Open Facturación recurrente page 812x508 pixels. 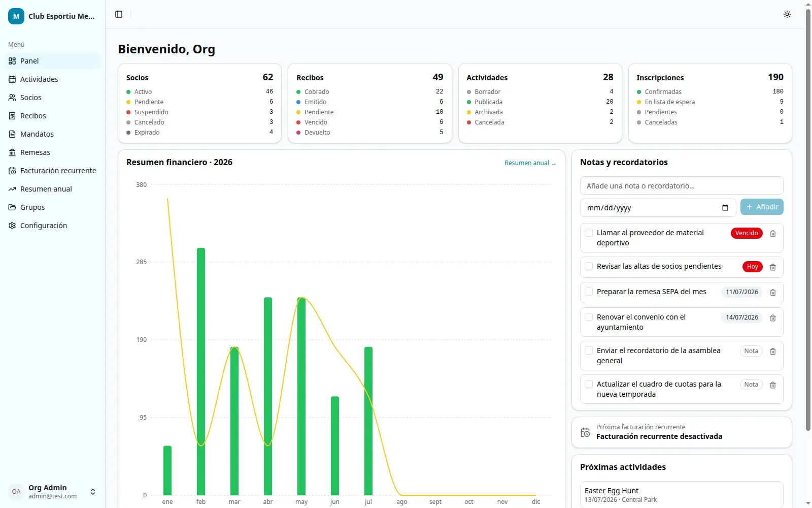(53, 171)
